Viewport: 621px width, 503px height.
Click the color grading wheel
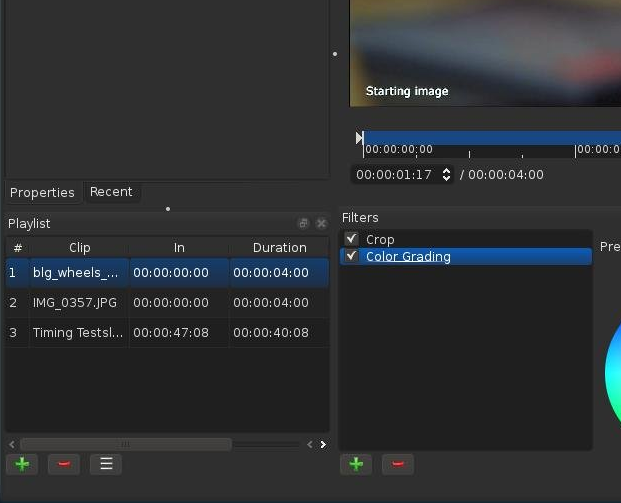coord(613,372)
